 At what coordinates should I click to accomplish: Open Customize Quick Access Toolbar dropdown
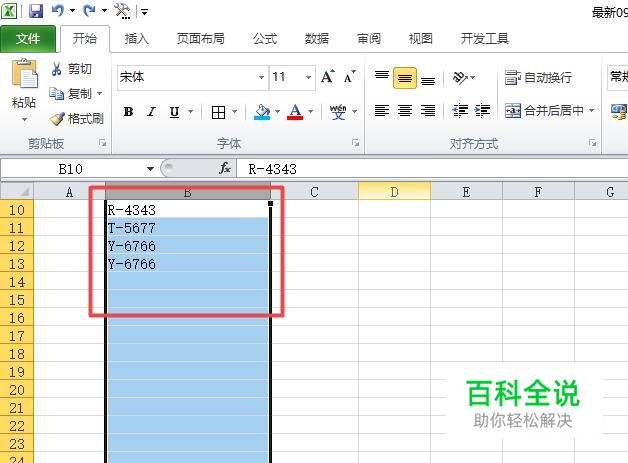click(x=144, y=12)
